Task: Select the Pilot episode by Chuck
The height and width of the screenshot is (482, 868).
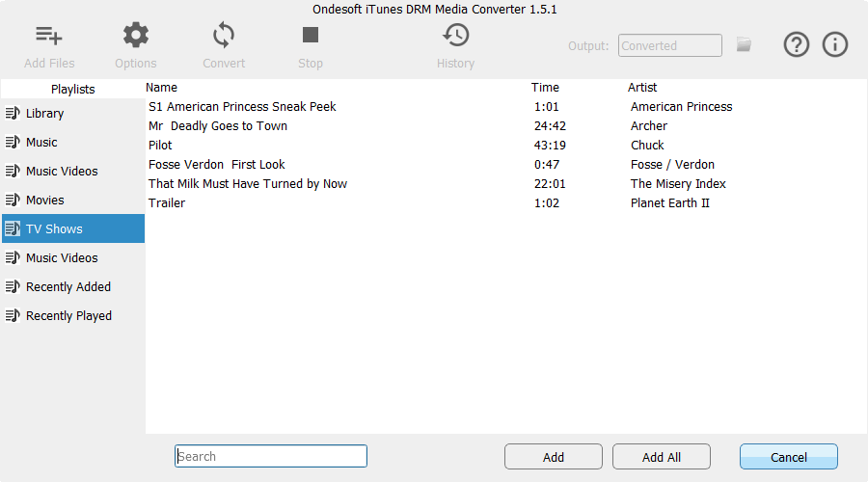Action: click(x=160, y=146)
